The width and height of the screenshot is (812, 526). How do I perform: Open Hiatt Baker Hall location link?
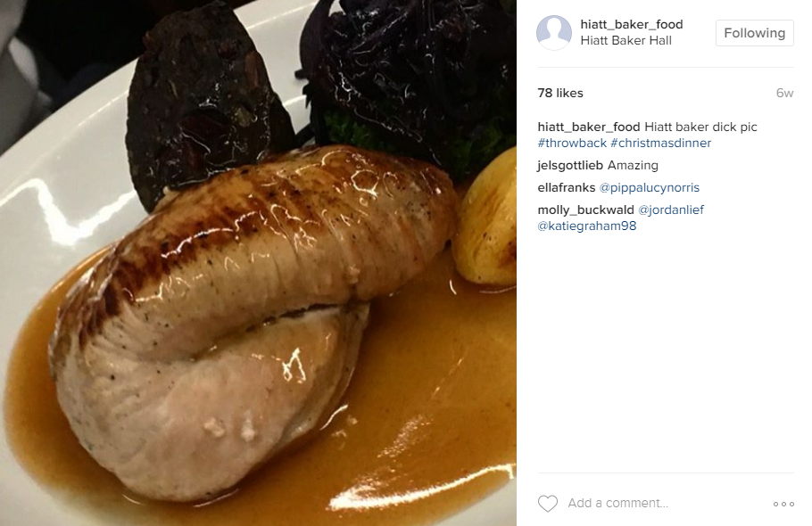click(626, 40)
